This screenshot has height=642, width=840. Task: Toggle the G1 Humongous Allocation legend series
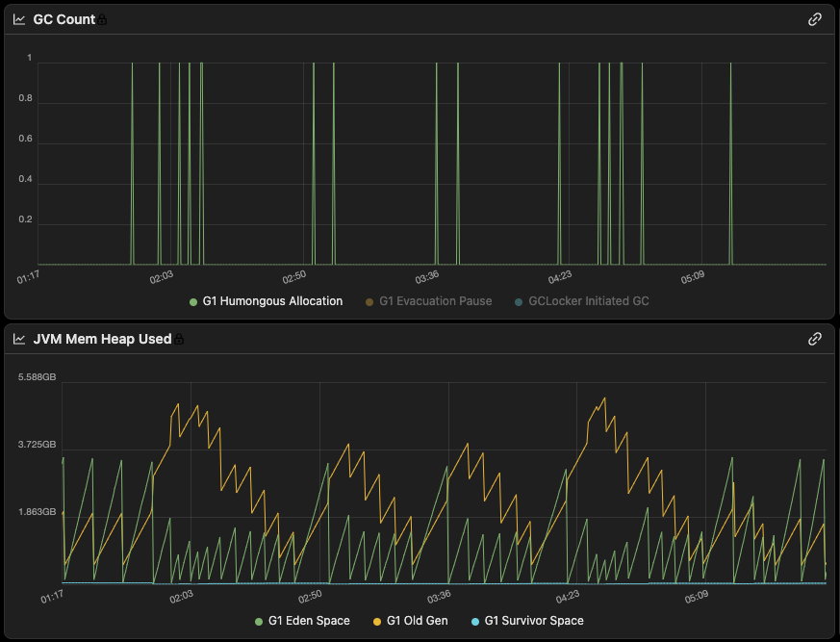(x=267, y=301)
